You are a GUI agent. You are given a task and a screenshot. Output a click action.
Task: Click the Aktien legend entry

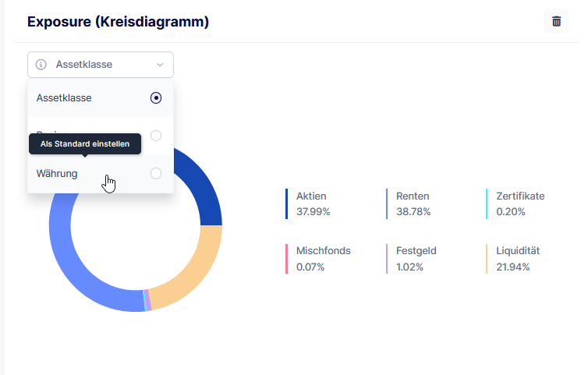tap(312, 203)
